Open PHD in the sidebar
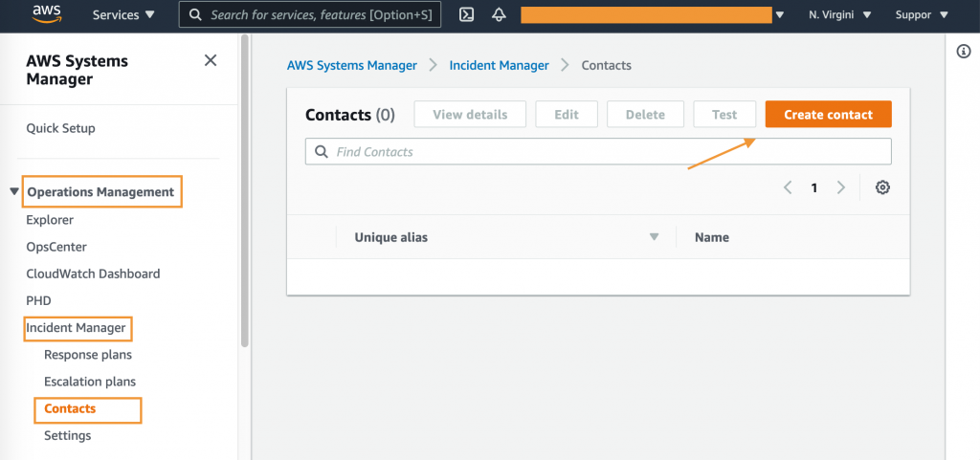 (x=38, y=300)
